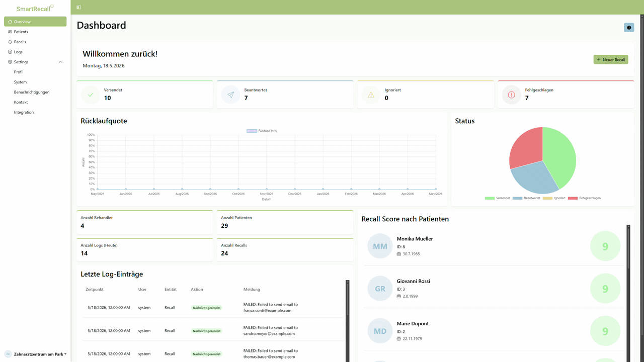
Task: Click the Letzte Log-Einträge scrollbar
Action: click(347, 321)
